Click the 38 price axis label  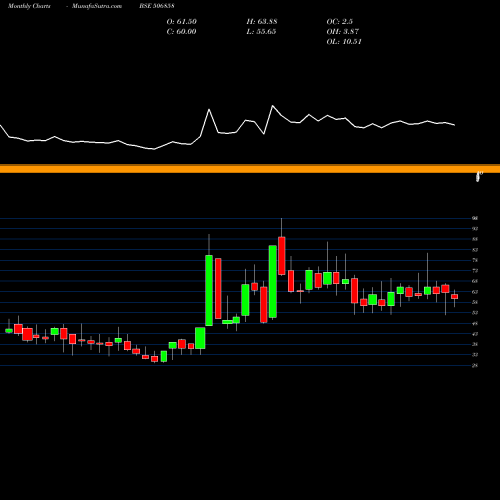(x=475, y=344)
